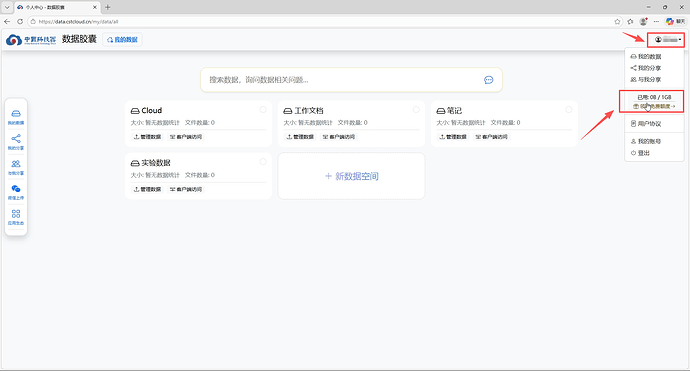Click the 我的数据 button in header

pos(122,40)
